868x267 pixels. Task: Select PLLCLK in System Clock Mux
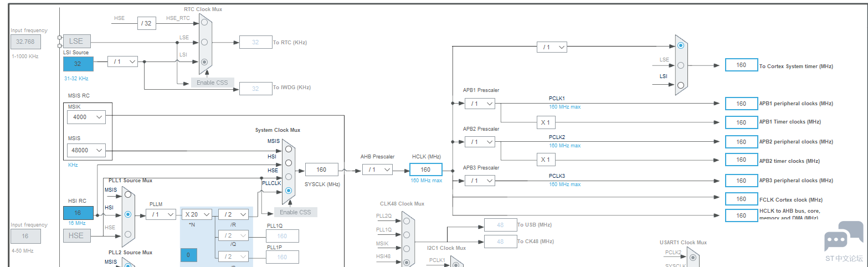(288, 191)
